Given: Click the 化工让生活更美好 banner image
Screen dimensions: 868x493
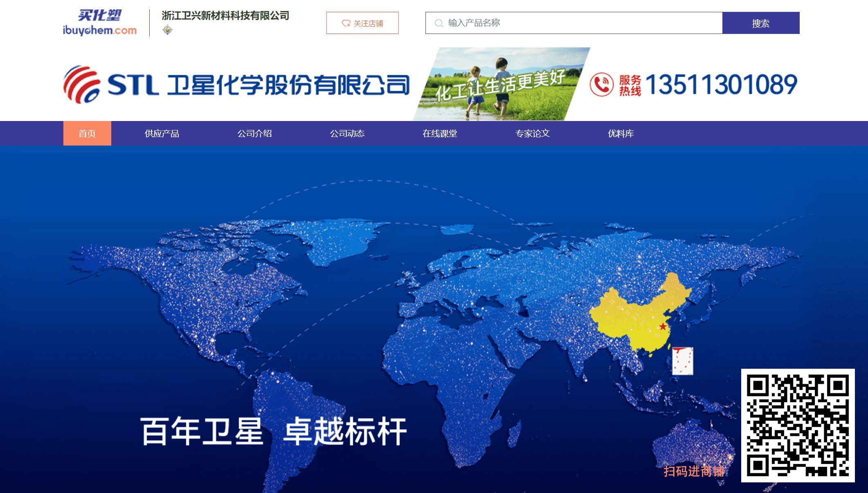Looking at the screenshot, I should click(x=501, y=84).
